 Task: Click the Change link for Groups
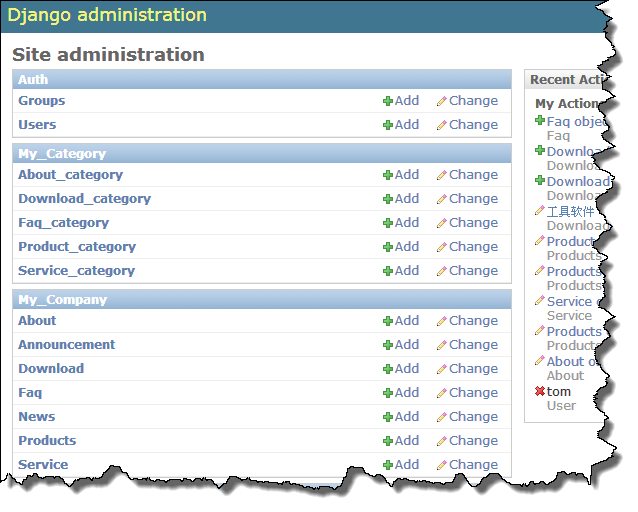(468, 101)
